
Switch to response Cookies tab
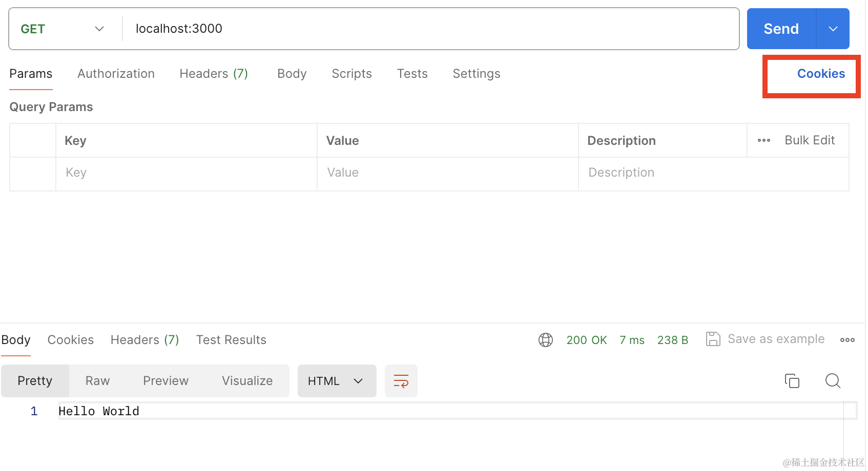pyautogui.click(x=71, y=340)
